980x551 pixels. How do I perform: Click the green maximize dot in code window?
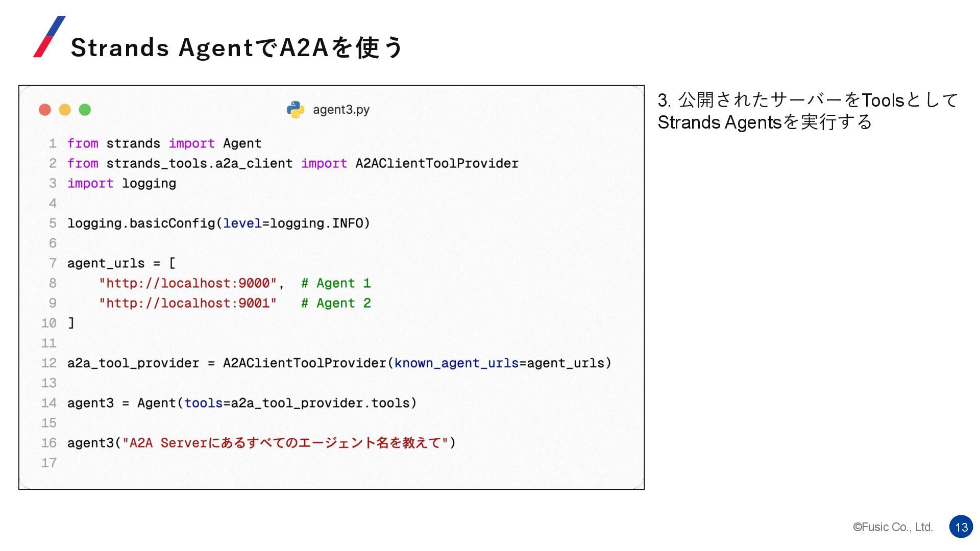point(85,110)
